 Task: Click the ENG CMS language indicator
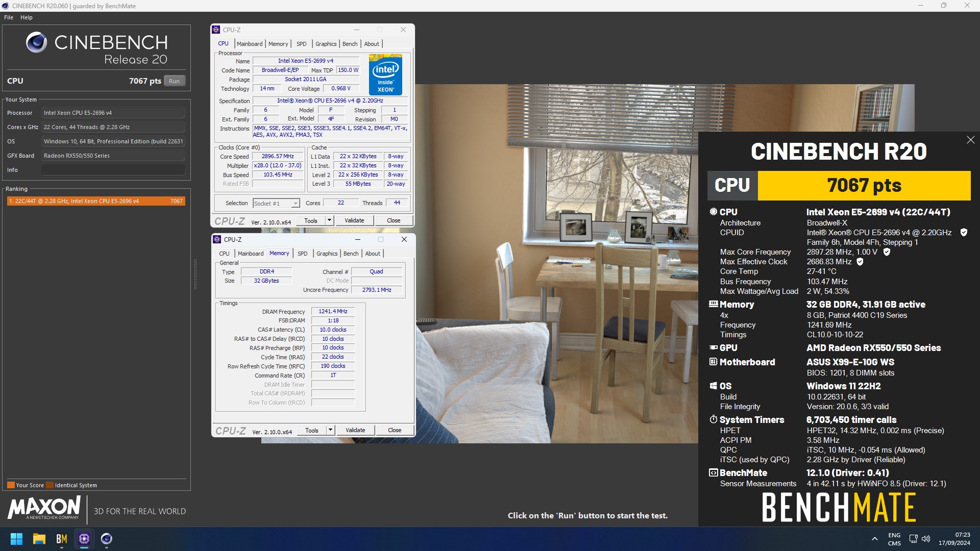pos(894,539)
